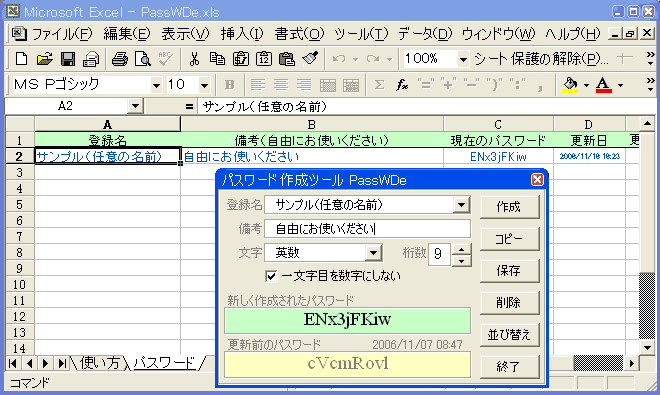Click the AutoSum sigma icon
The width and height of the screenshot is (660, 395).
point(379,85)
